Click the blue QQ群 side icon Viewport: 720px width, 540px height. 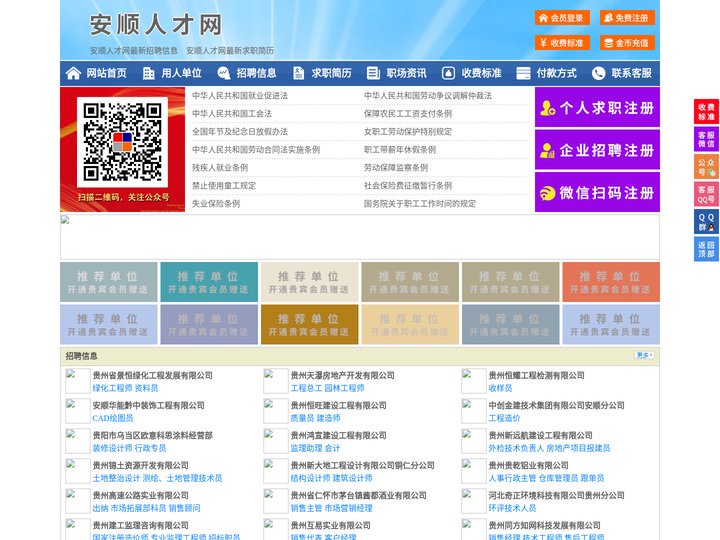click(x=706, y=222)
